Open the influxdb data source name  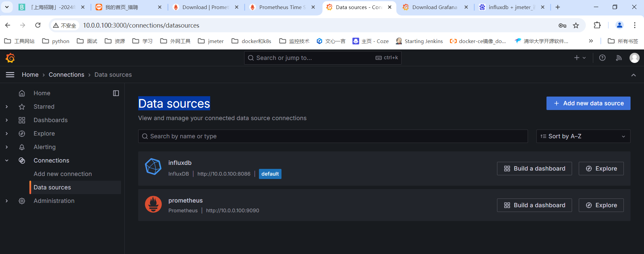(180, 163)
